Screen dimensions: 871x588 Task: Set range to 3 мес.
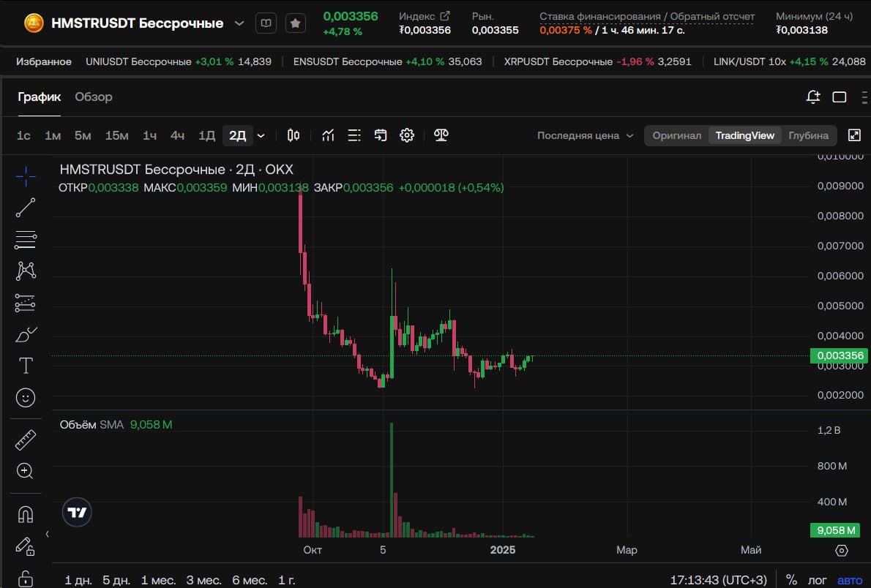click(204, 580)
